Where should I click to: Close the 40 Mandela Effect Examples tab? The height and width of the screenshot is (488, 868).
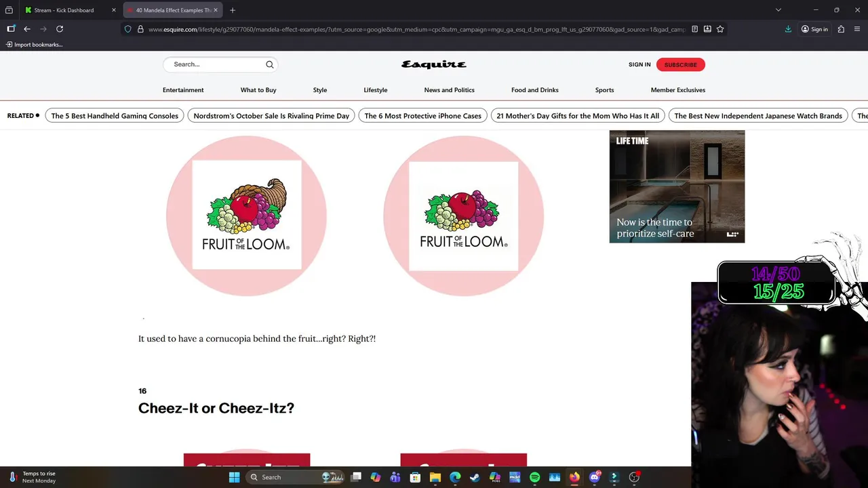pyautogui.click(x=216, y=10)
